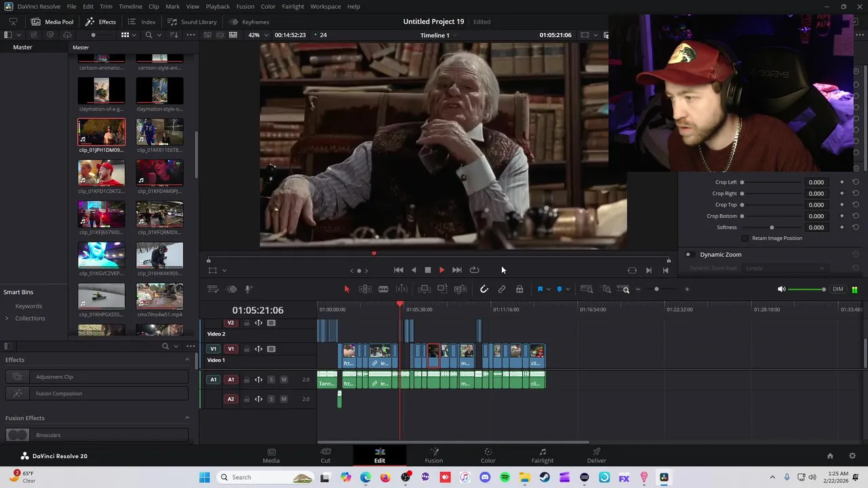Jump to first frame of timeline
This screenshot has height=488, width=868.
point(399,270)
